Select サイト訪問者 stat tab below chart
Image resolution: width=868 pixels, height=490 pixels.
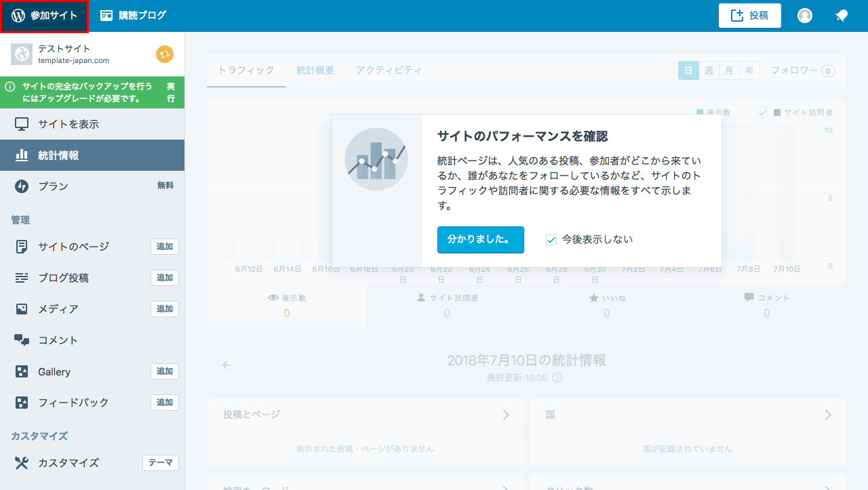447,306
